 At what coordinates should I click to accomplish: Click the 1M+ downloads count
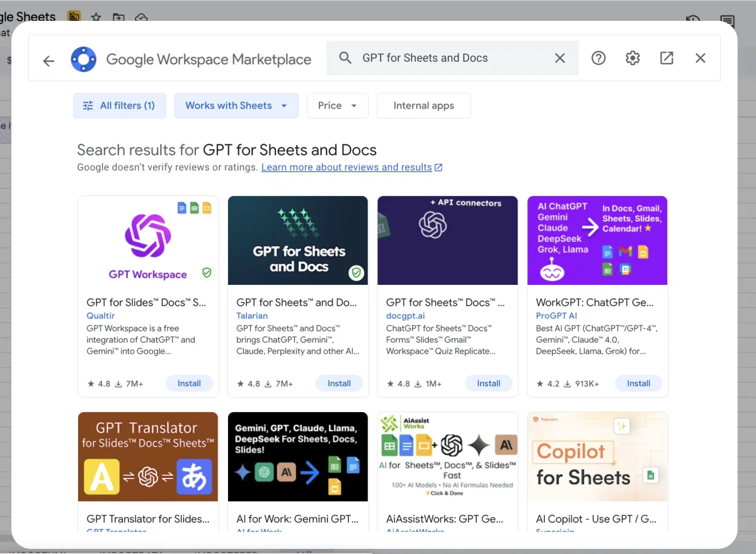pyautogui.click(x=428, y=383)
